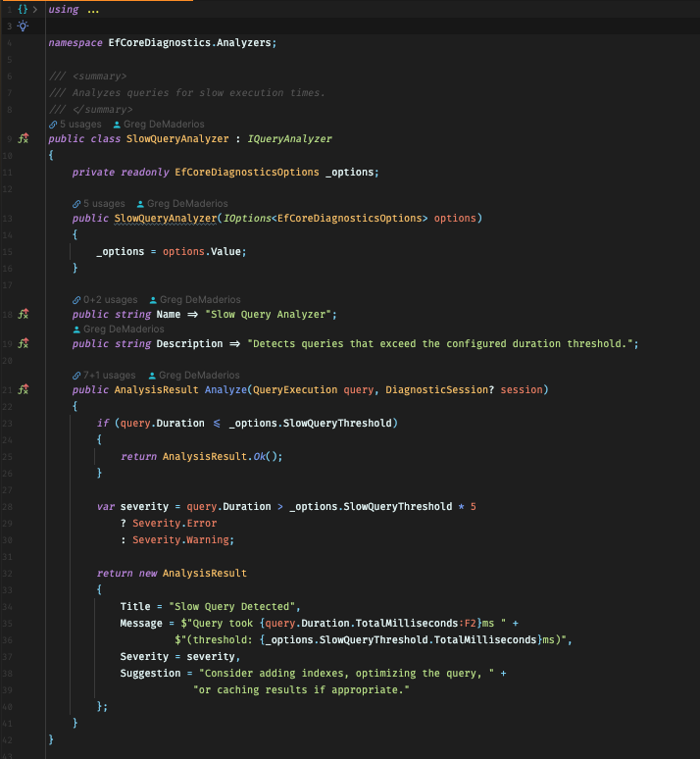Image resolution: width=700 pixels, height=759 pixels.
Task: Click the Ok() method call on the return line
Action: (265, 456)
